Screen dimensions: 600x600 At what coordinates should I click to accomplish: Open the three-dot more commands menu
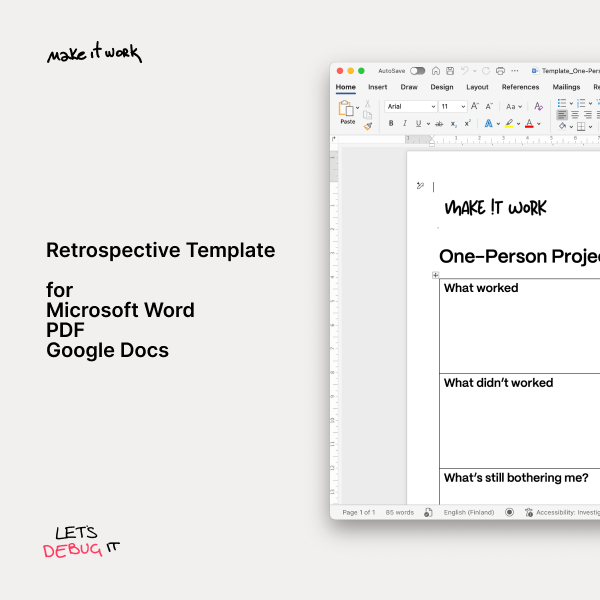click(x=515, y=70)
